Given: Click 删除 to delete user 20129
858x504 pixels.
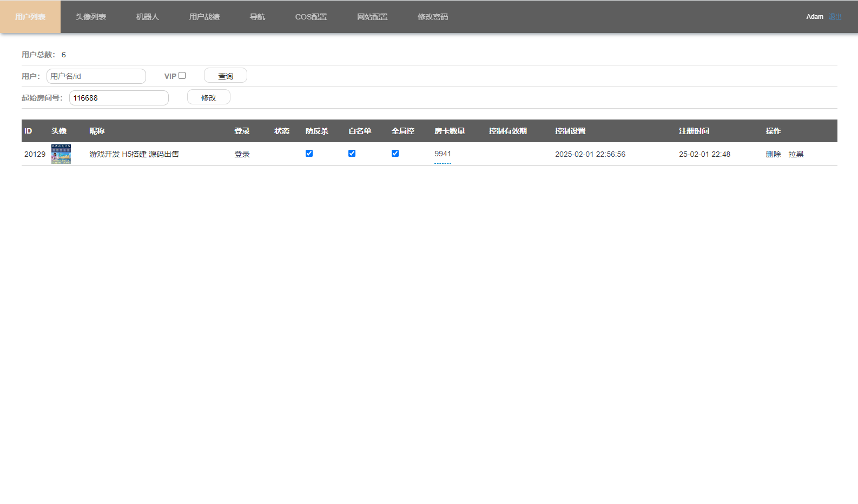Looking at the screenshot, I should (773, 154).
